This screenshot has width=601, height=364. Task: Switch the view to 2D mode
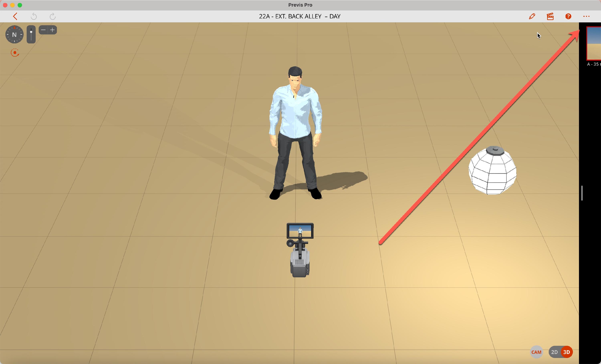click(x=554, y=352)
